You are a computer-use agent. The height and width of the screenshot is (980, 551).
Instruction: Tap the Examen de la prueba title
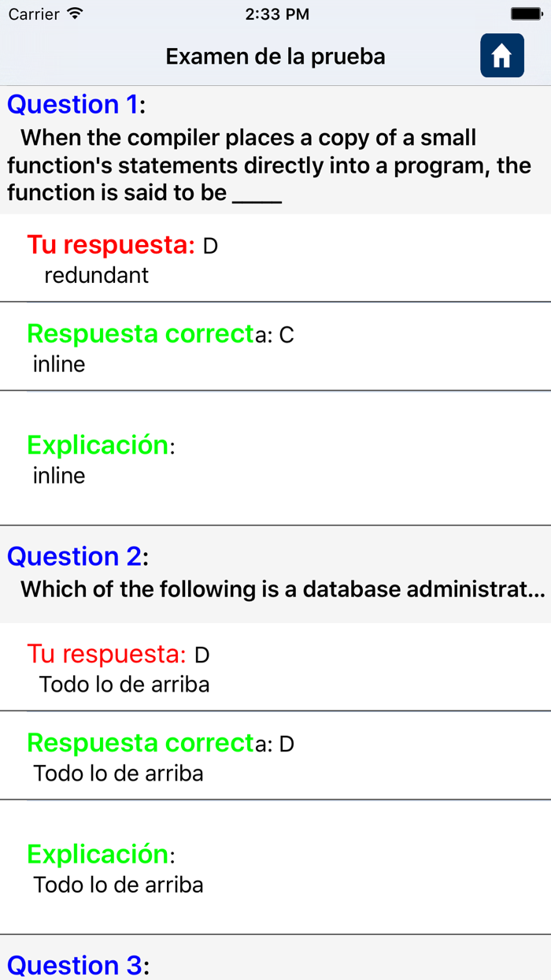point(275,56)
